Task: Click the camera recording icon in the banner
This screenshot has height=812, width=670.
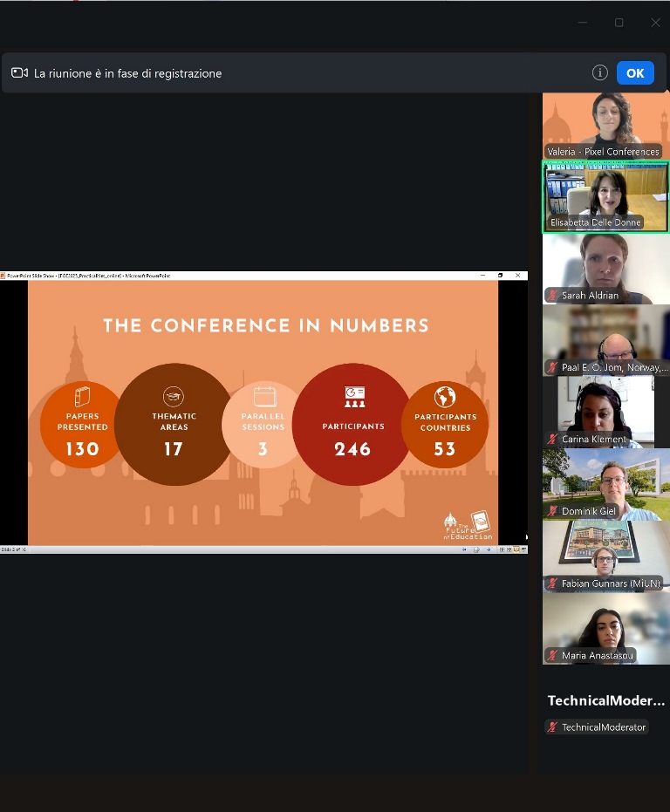Action: [x=19, y=73]
